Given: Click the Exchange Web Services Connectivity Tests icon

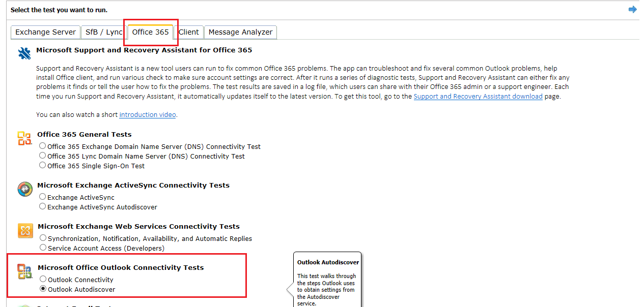Looking at the screenshot, I should coord(25,230).
